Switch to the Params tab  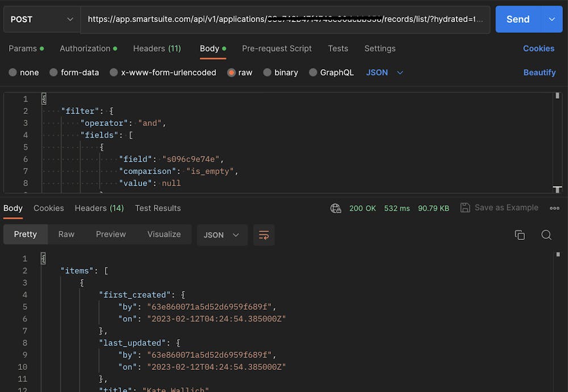click(26, 48)
